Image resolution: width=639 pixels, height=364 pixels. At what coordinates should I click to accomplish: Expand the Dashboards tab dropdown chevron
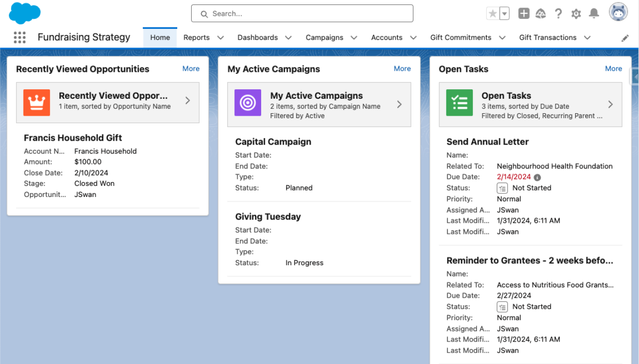(x=289, y=38)
